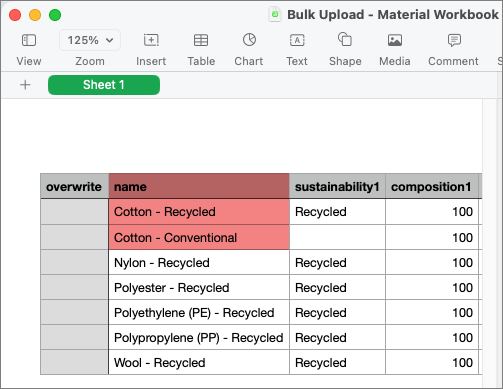The width and height of the screenshot is (503, 389).
Task: Click composition1 value 100 in Polyethylene (PE) row
Action: 432,313
